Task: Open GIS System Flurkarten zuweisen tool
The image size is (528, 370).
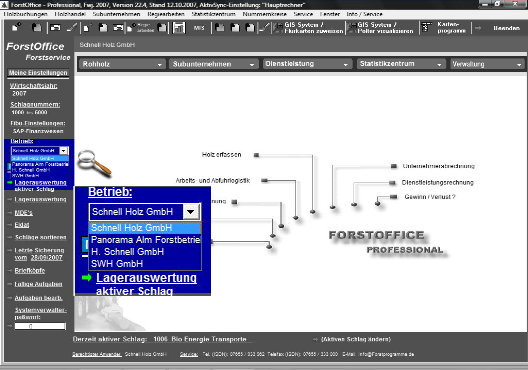Action: click(x=309, y=28)
